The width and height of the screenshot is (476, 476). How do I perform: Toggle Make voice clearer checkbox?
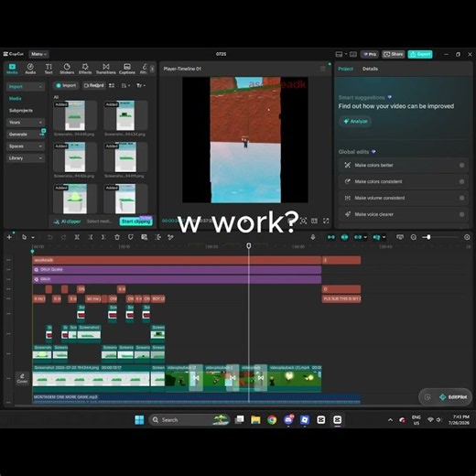pyautogui.click(x=461, y=214)
